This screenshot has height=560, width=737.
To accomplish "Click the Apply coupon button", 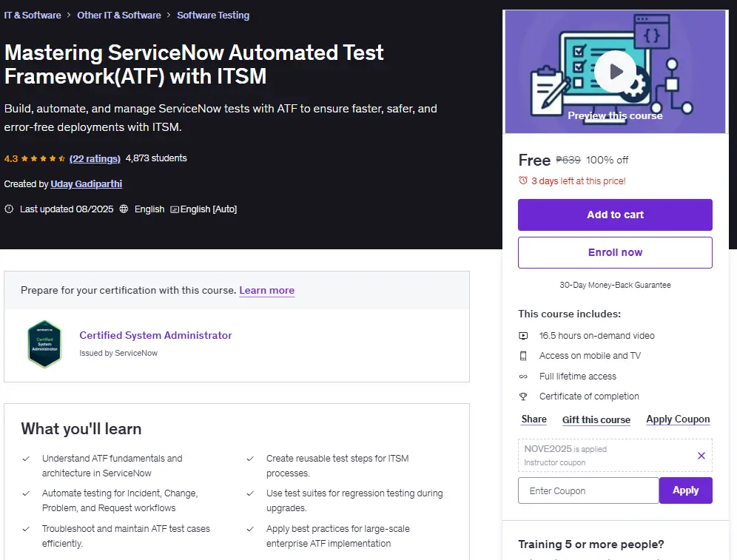I will point(685,490).
